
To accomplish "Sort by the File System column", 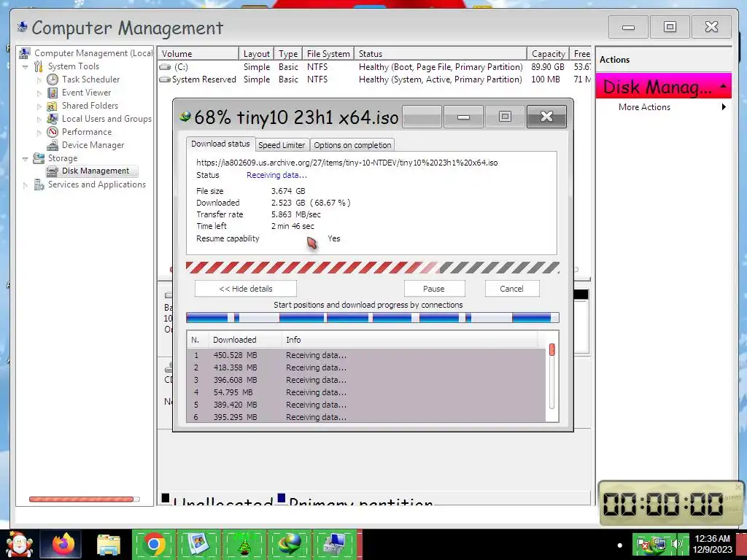I will (x=328, y=54).
